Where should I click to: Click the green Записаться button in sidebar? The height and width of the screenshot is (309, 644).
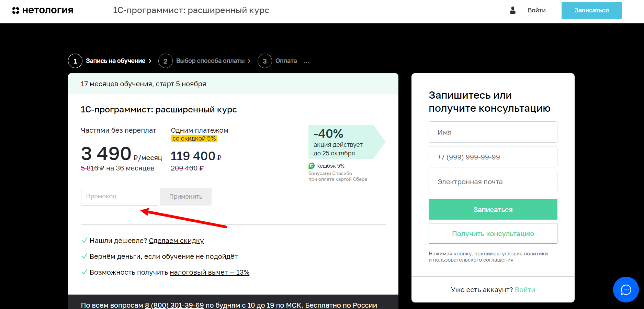(x=493, y=209)
